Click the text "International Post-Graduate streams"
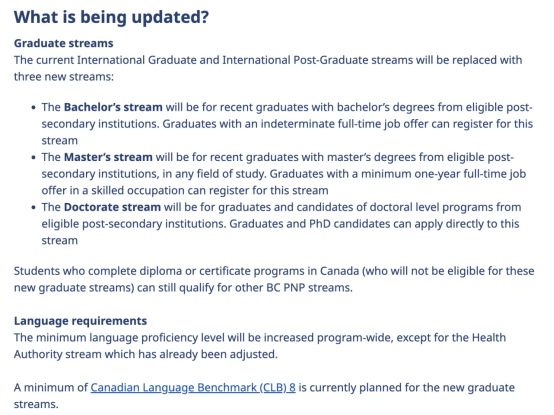This screenshot has height=415, width=554. coord(318,60)
